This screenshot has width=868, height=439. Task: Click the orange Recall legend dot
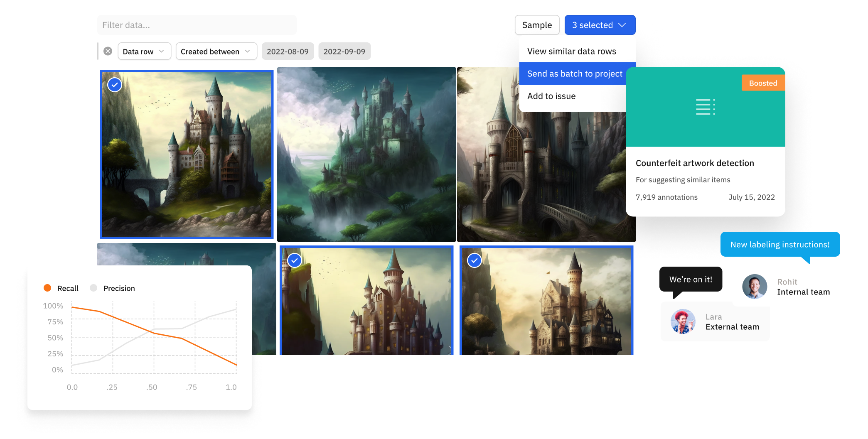click(47, 288)
